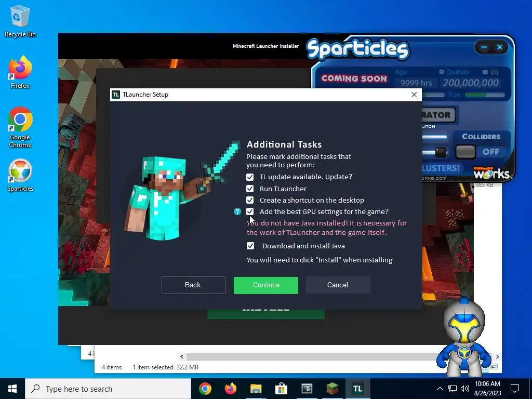Viewport: 532px width, 399px height.
Task: Click the Minecraft grass block taskbar icon
Action: (x=332, y=389)
